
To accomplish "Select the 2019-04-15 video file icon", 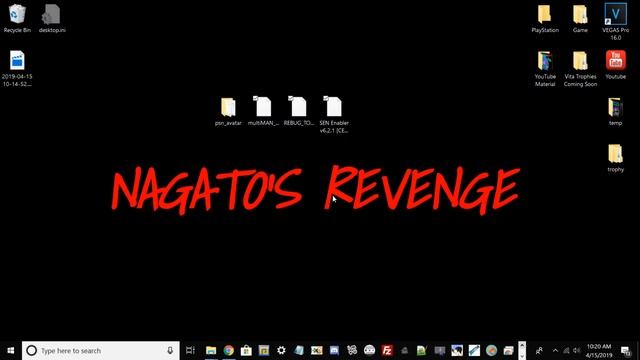I will 17,68.
